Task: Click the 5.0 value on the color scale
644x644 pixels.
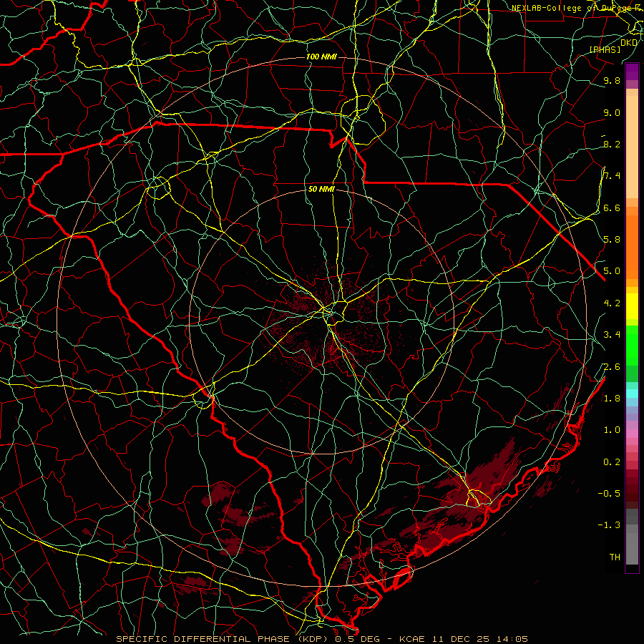Action: coord(612,271)
